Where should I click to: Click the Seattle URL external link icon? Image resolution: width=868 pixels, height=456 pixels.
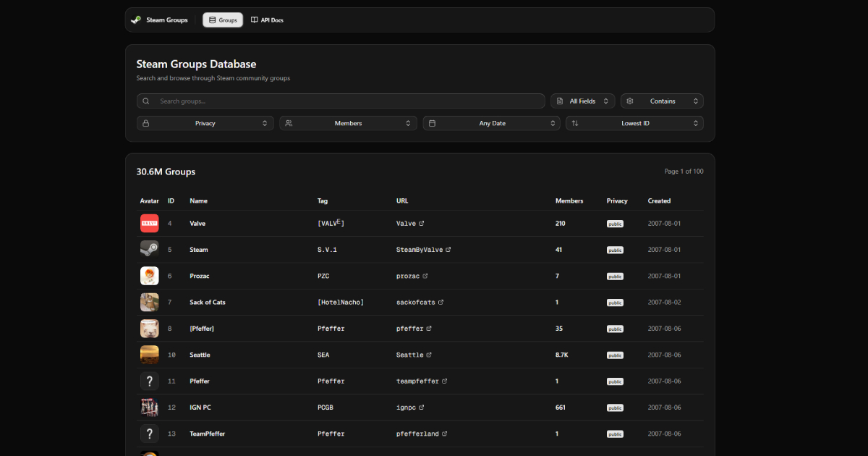[429, 355]
